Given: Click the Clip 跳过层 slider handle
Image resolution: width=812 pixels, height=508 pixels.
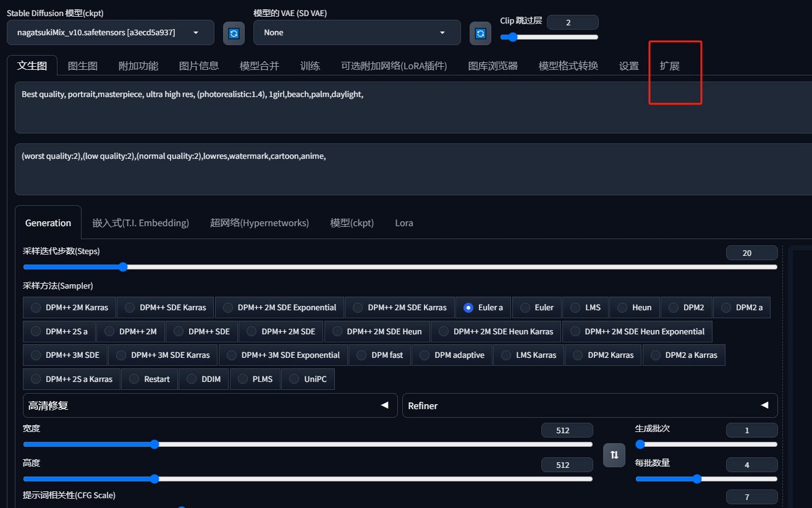Looking at the screenshot, I should tap(512, 37).
